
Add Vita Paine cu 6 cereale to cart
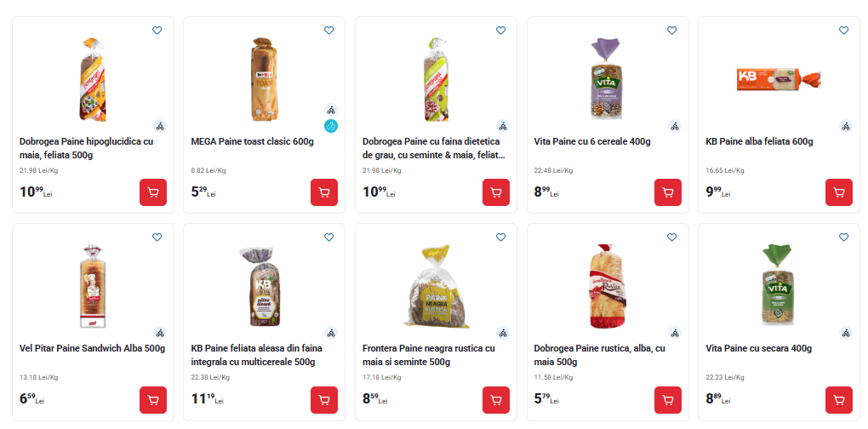[x=668, y=192]
